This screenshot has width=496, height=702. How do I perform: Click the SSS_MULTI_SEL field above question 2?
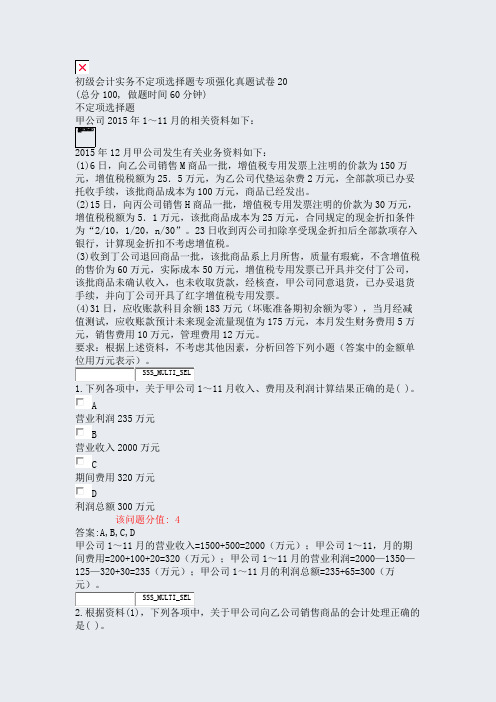click(x=165, y=599)
